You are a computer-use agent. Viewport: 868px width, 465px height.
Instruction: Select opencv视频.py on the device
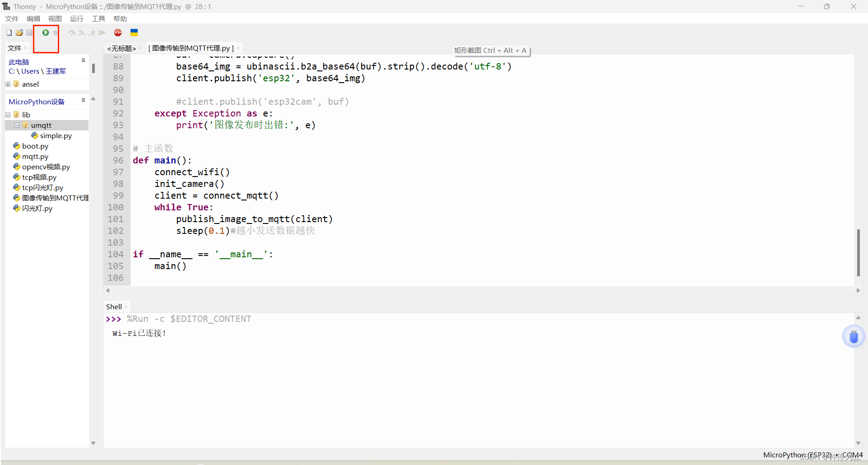[x=46, y=167]
